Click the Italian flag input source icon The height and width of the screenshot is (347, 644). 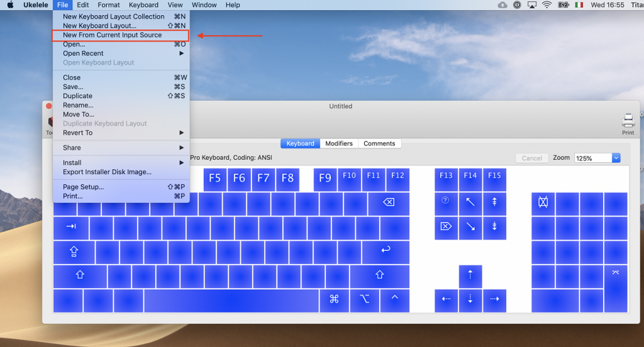tap(579, 5)
